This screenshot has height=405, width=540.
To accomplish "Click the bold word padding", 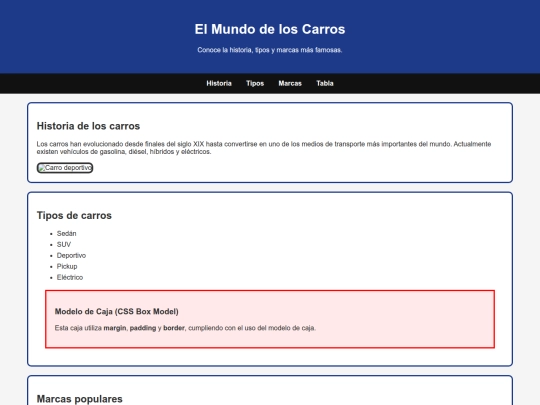I will [143, 328].
